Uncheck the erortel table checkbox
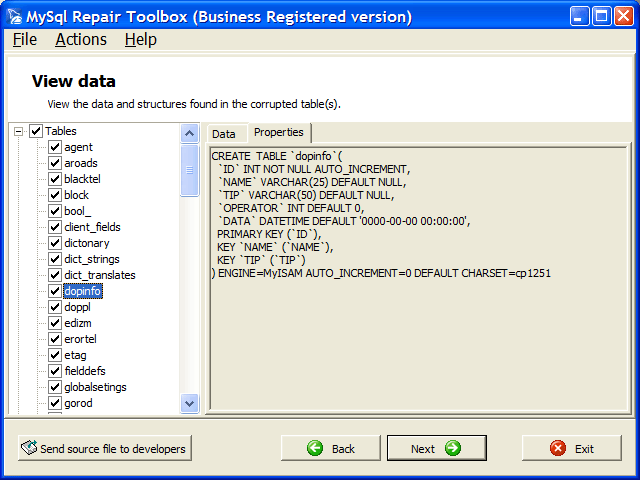Screen dimensions: 640x480 pyautogui.click(x=55, y=339)
